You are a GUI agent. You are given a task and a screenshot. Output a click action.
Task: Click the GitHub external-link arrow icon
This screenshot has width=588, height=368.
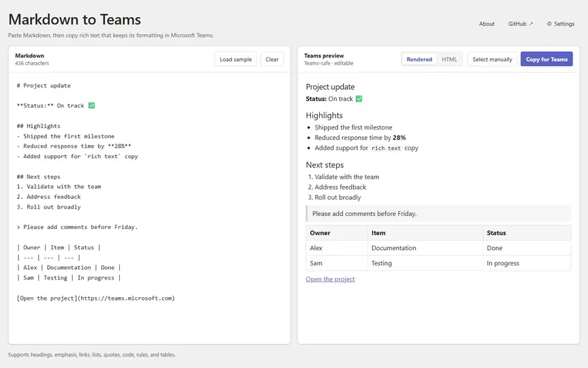[531, 24]
